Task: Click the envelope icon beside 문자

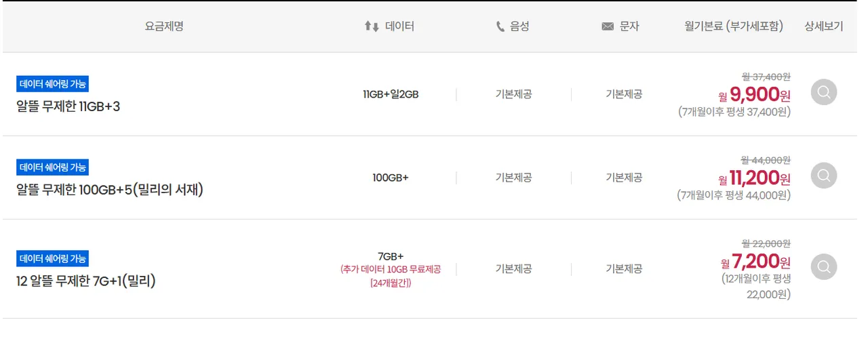Action: click(608, 27)
